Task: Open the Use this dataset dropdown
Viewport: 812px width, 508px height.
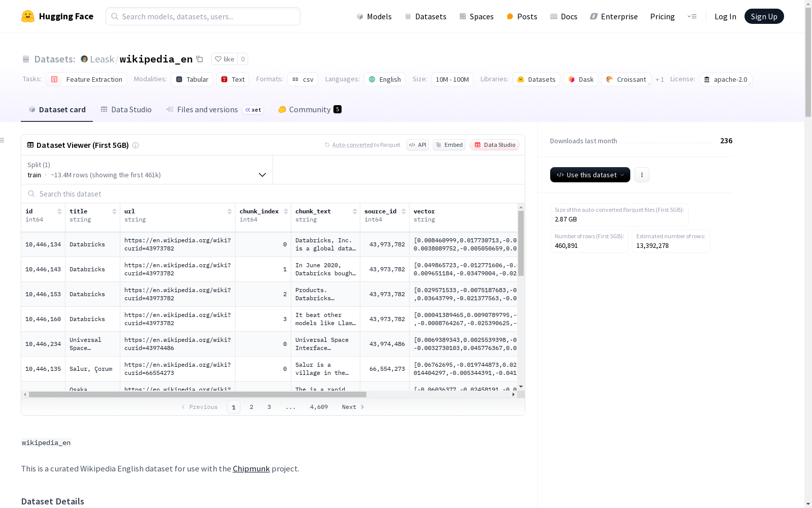Action: [590, 175]
